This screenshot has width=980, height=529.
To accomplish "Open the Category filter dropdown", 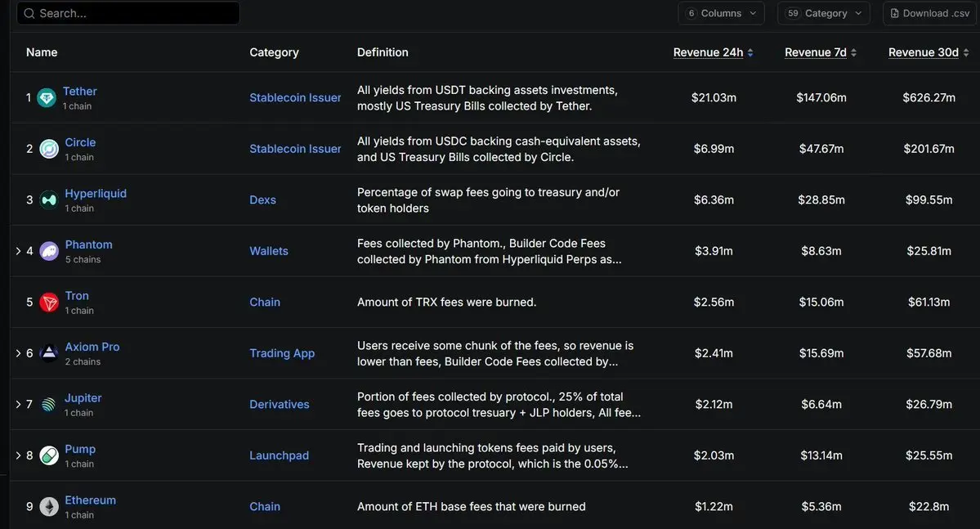I will click(x=824, y=13).
